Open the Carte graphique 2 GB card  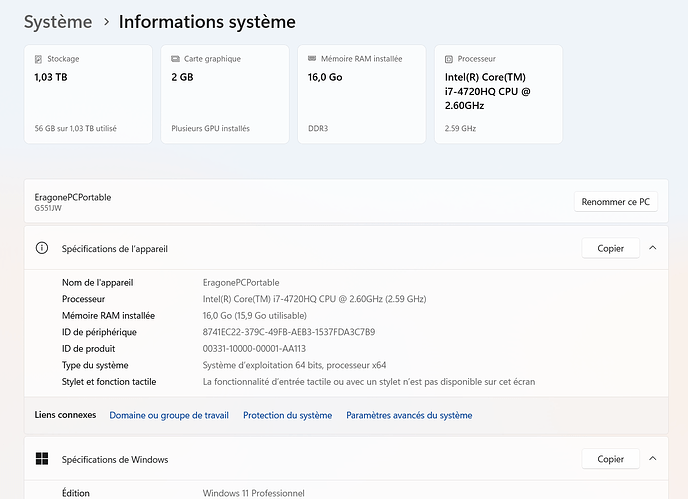pos(225,94)
